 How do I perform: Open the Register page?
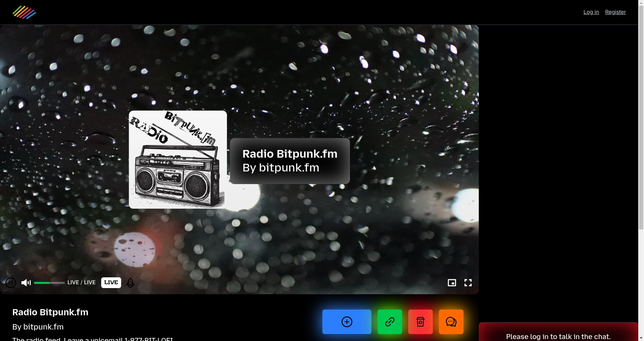pos(616,12)
